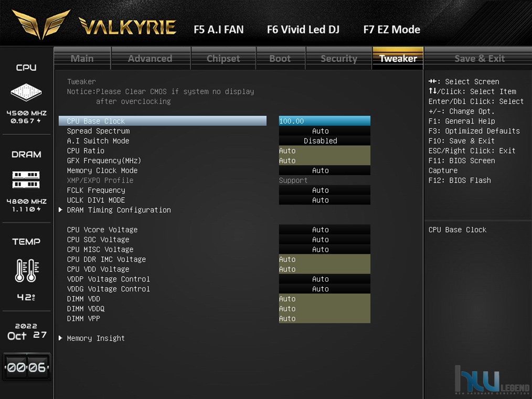Select the GFX Frequency(MHz) label
Viewport: 532px width, 399px height.
click(x=104, y=160)
